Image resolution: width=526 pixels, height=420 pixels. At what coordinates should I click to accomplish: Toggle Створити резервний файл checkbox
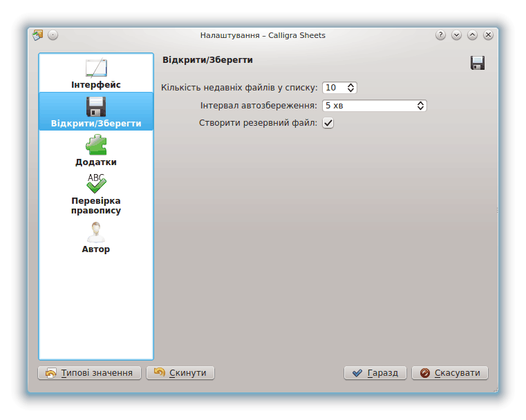point(328,123)
